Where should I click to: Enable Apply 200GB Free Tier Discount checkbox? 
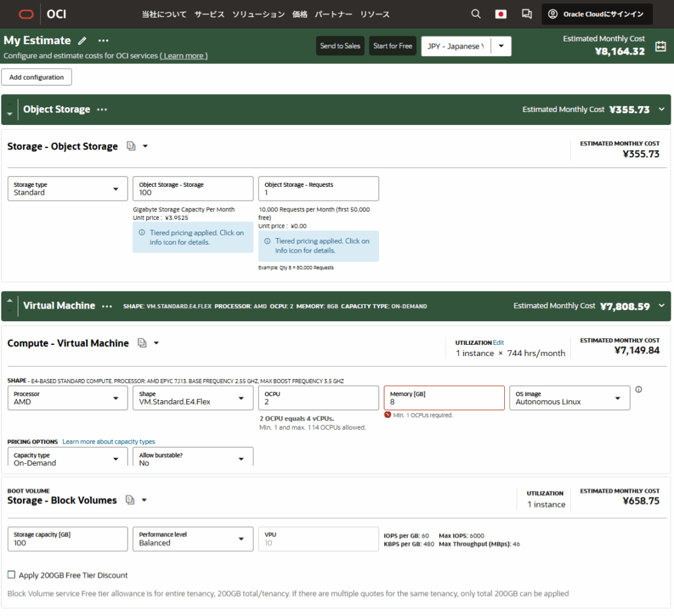pos(11,575)
